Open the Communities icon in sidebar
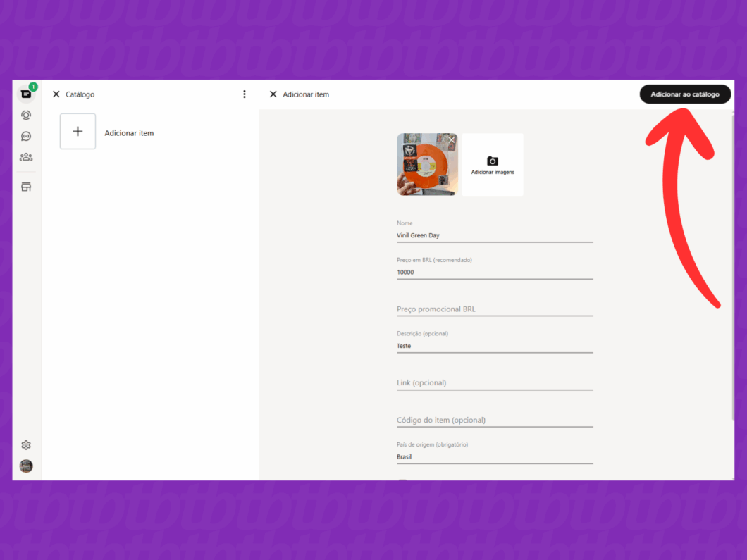The width and height of the screenshot is (747, 560). click(26, 157)
